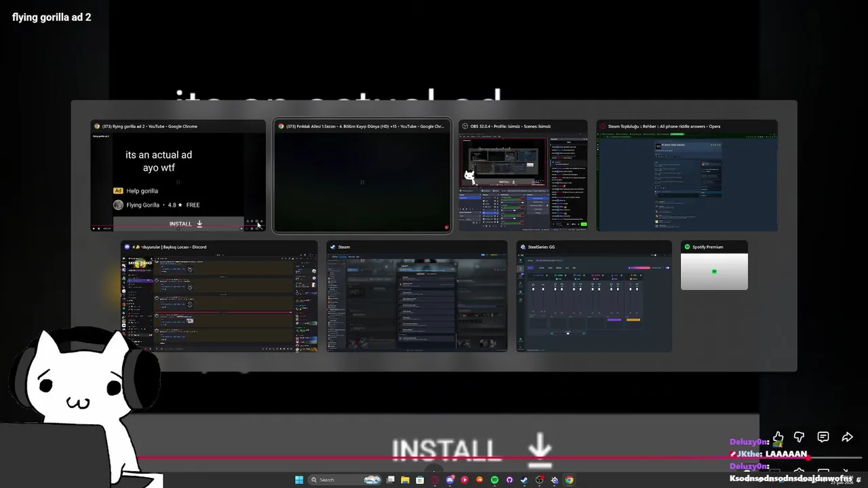Switch to the Steam window thumbnail
Screen dimensions: 868x488
[417, 296]
